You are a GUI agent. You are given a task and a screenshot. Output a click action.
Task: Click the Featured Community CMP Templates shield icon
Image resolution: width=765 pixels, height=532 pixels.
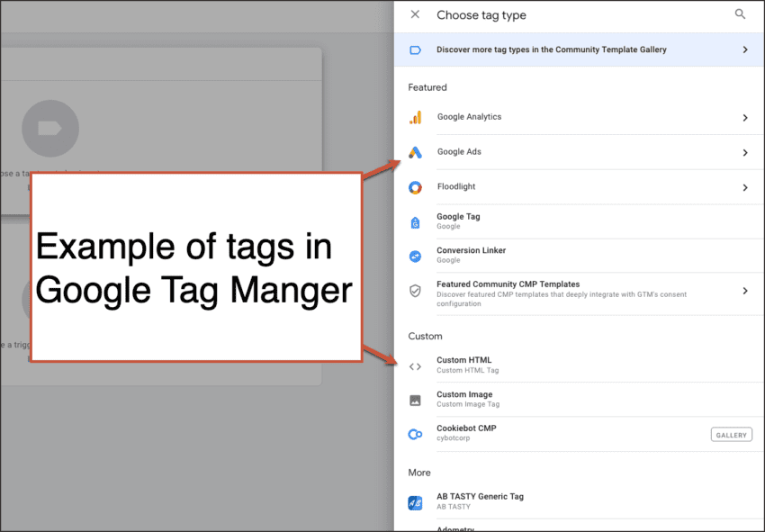click(x=415, y=291)
